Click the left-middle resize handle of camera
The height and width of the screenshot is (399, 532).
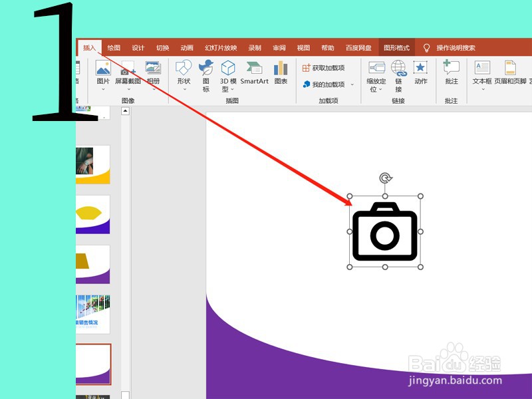[350, 231]
